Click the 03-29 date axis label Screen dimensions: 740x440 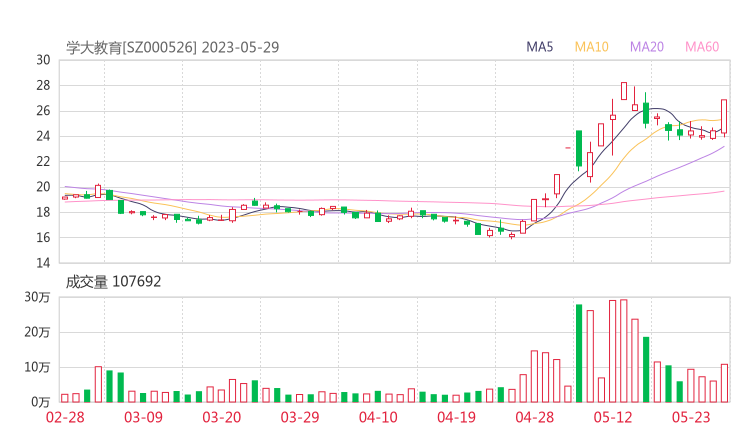click(x=300, y=417)
